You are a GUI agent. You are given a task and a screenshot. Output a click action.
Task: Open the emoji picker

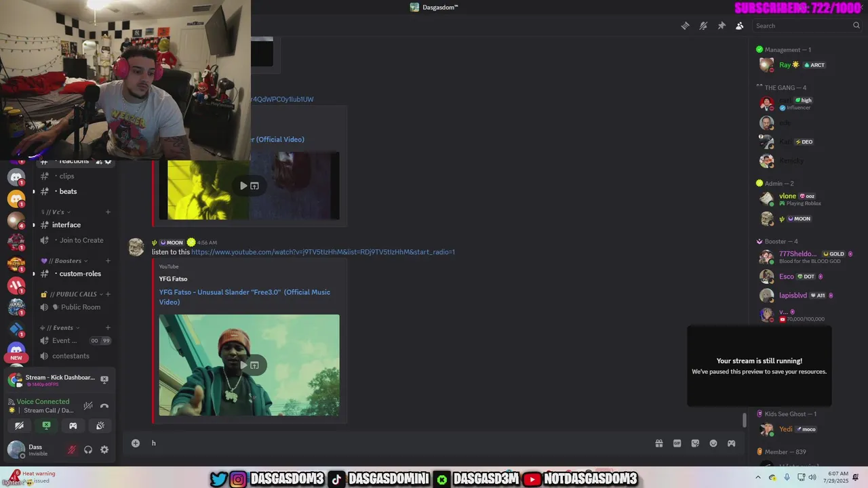click(713, 443)
